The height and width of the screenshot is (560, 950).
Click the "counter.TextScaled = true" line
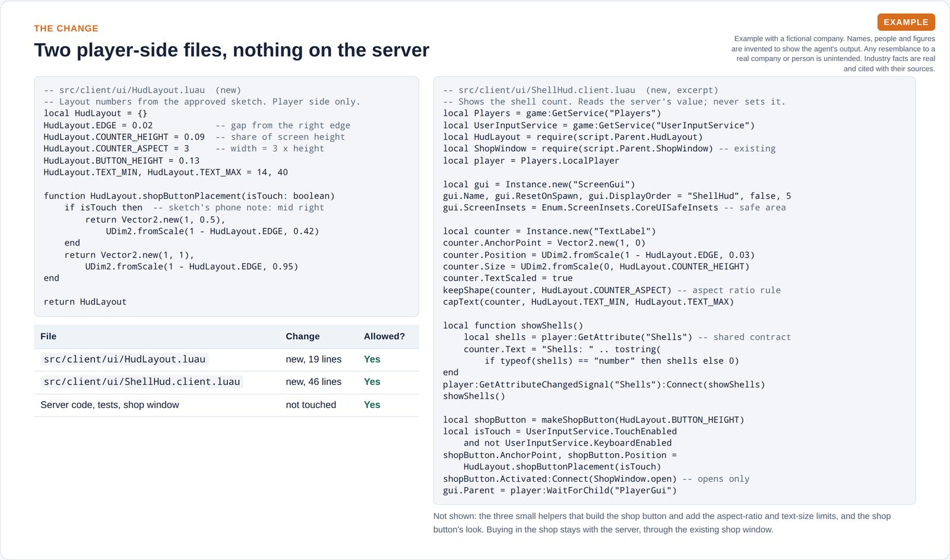coord(508,278)
